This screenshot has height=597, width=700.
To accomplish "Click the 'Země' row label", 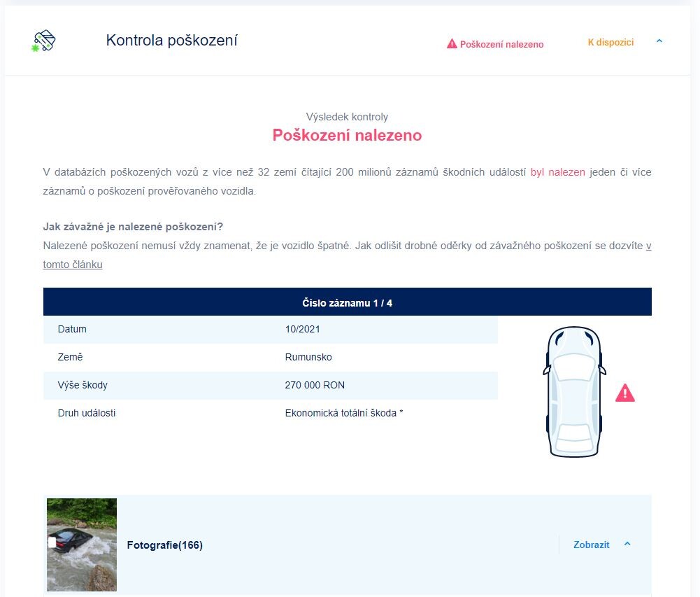I will coord(70,357).
